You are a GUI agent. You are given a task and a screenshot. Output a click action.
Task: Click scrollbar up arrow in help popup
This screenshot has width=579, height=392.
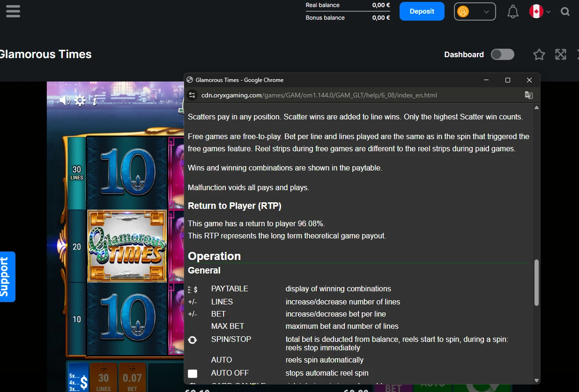[536, 108]
